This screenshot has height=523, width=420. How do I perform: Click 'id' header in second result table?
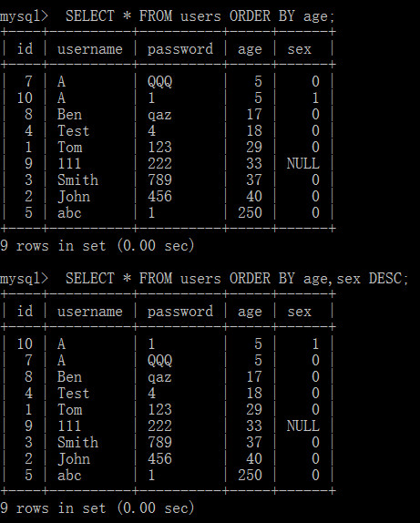click(25, 312)
